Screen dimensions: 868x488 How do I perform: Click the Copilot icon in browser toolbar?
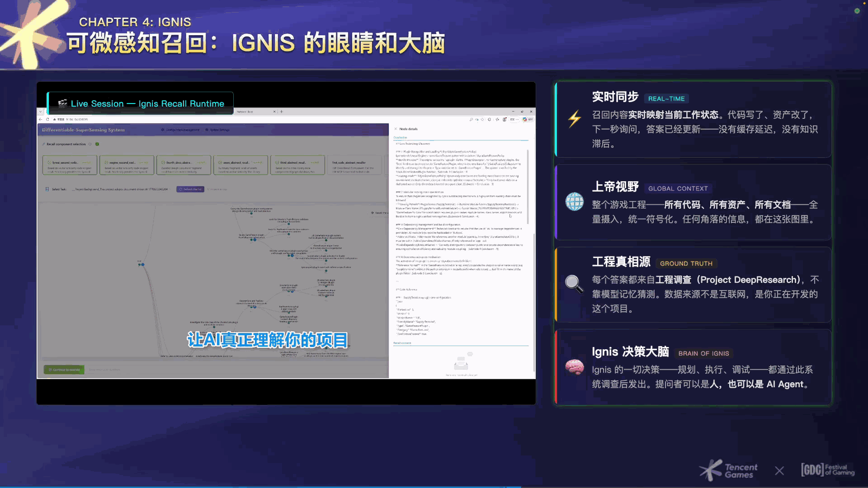525,119
